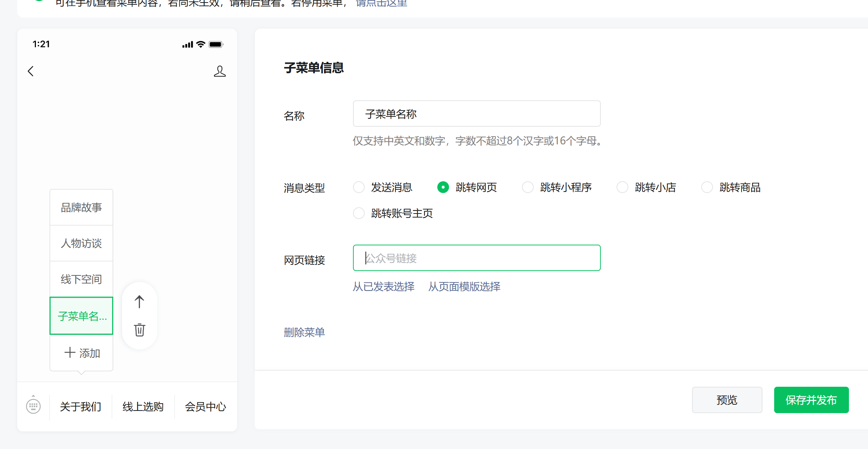Select the 跳转账号主页 radio button
Screen dimensions: 868x449
click(x=359, y=213)
